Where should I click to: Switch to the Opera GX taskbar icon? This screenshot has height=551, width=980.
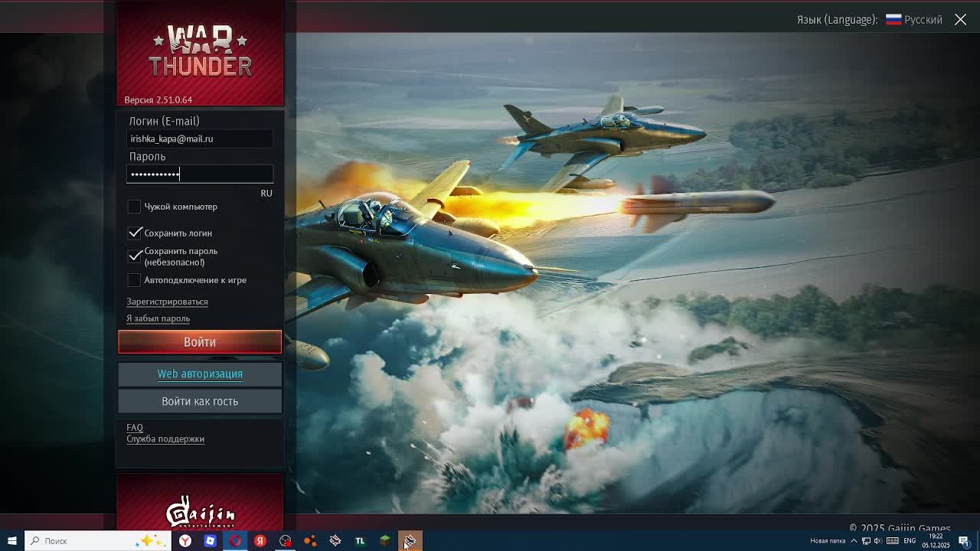pyautogui.click(x=235, y=541)
